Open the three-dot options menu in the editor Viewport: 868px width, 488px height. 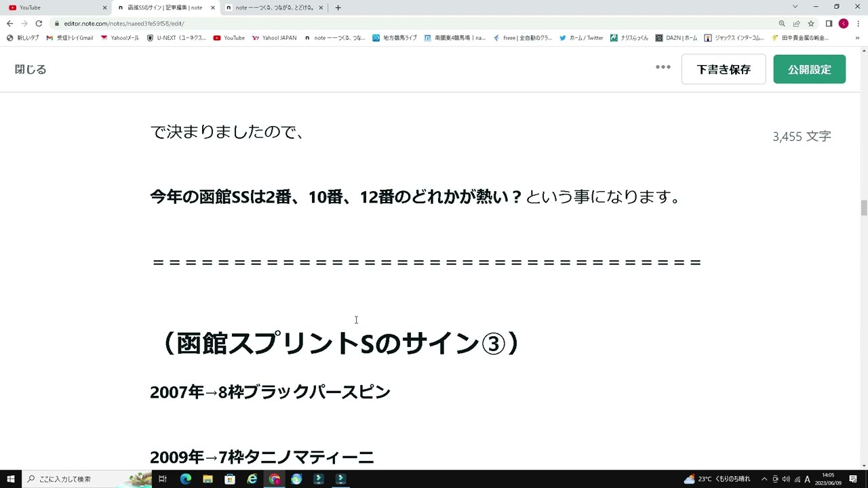(663, 67)
